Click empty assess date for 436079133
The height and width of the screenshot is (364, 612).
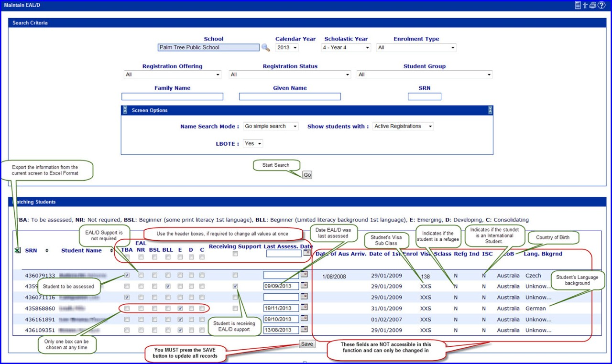point(281,275)
